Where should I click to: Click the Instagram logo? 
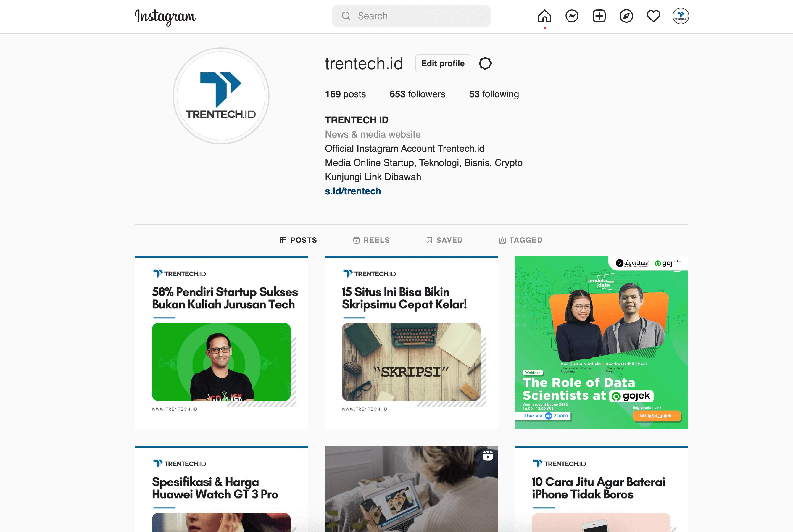coord(165,16)
